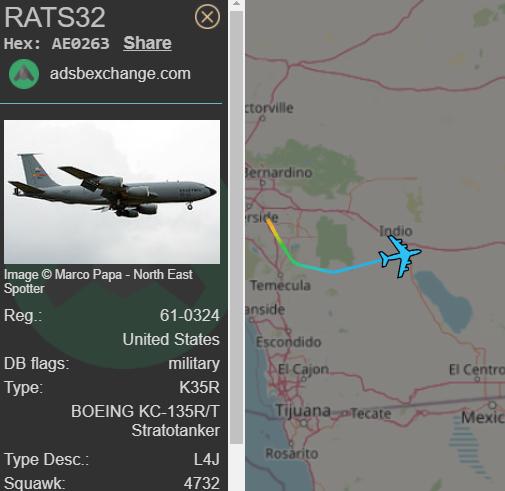Viewport: 505px width, 491px height.
Task: Click the registration 61-0324 value
Action: coord(189,315)
